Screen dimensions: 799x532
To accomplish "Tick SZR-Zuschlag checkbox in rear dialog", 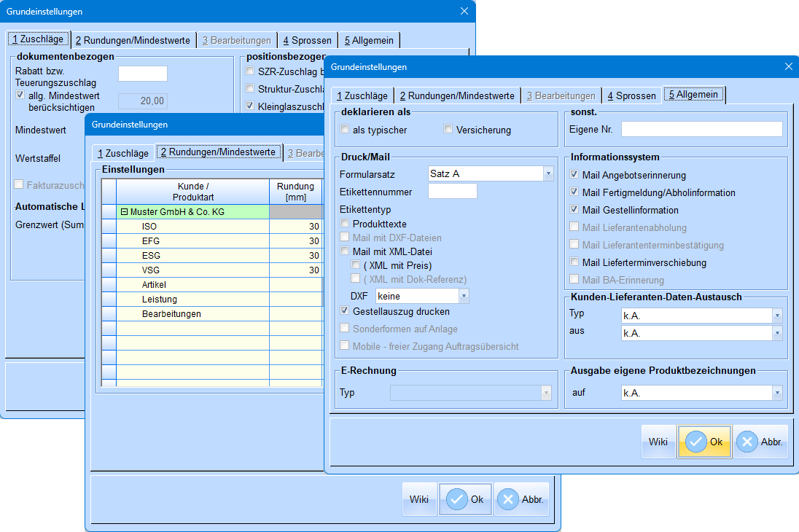I will (x=249, y=71).
